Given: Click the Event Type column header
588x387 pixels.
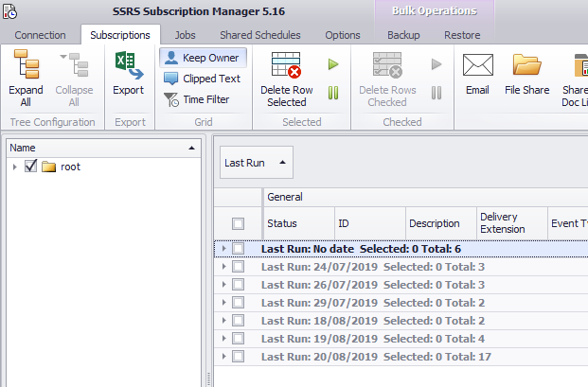Looking at the screenshot, I should coord(568,223).
